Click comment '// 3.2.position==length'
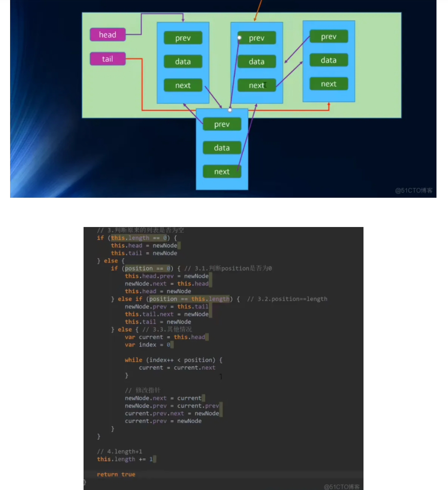The image size is (448, 490). click(x=287, y=299)
